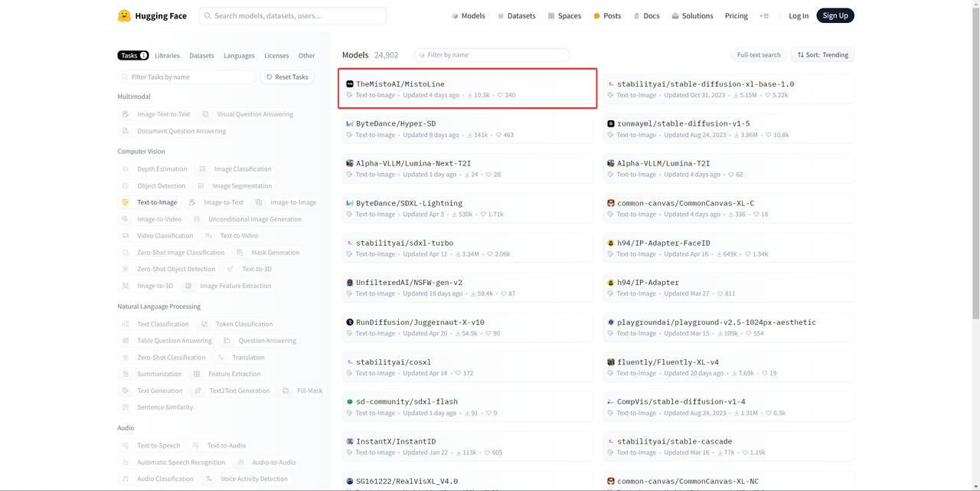This screenshot has width=980, height=491.
Task: Enable the Image Classification task filter
Action: pyautogui.click(x=235, y=169)
